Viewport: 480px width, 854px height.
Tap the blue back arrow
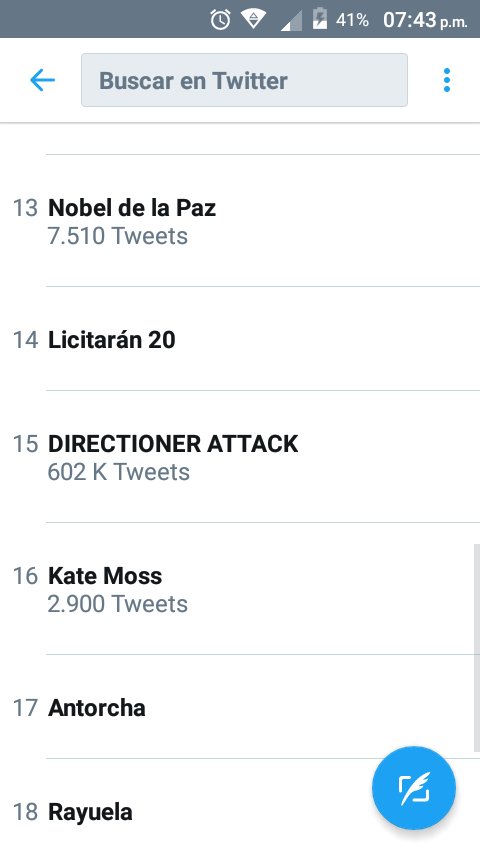(42, 81)
